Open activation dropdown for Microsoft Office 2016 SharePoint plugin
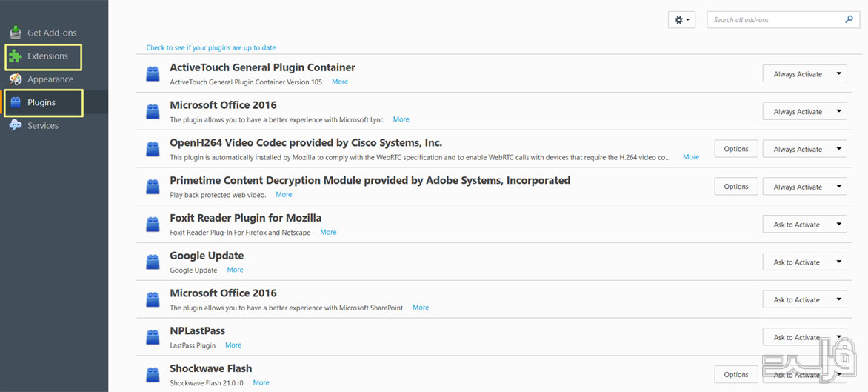 [x=804, y=299]
